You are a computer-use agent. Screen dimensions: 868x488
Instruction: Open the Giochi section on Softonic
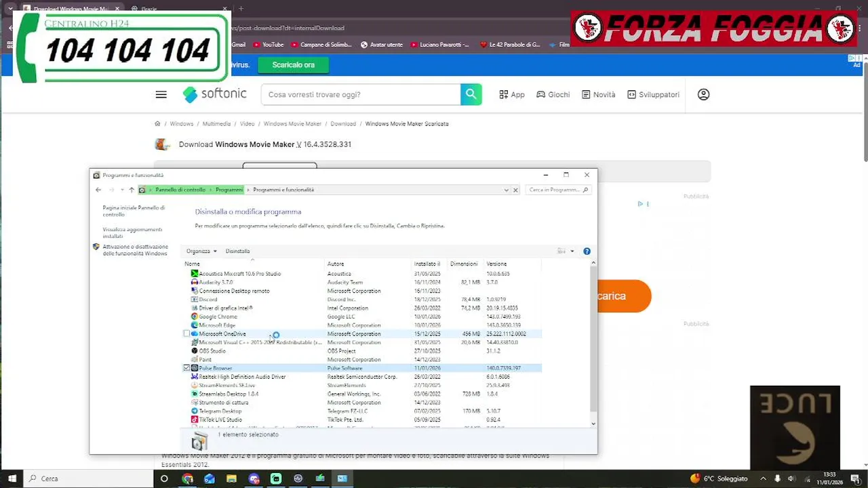coord(553,95)
